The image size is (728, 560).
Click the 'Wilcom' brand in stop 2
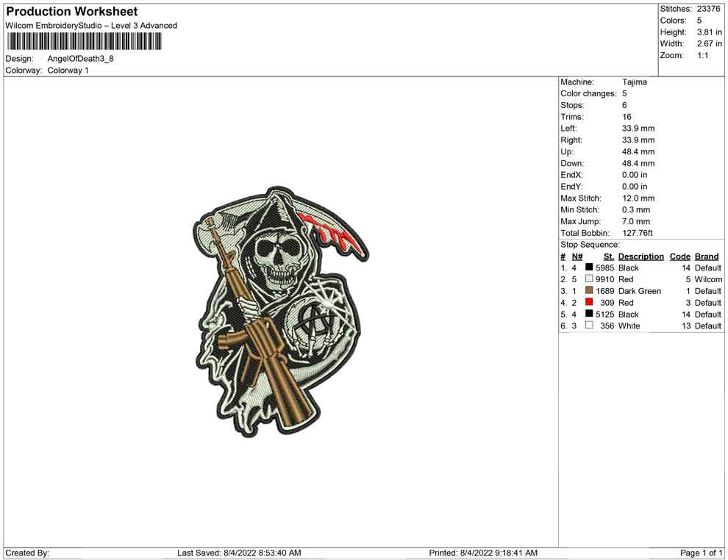click(708, 279)
